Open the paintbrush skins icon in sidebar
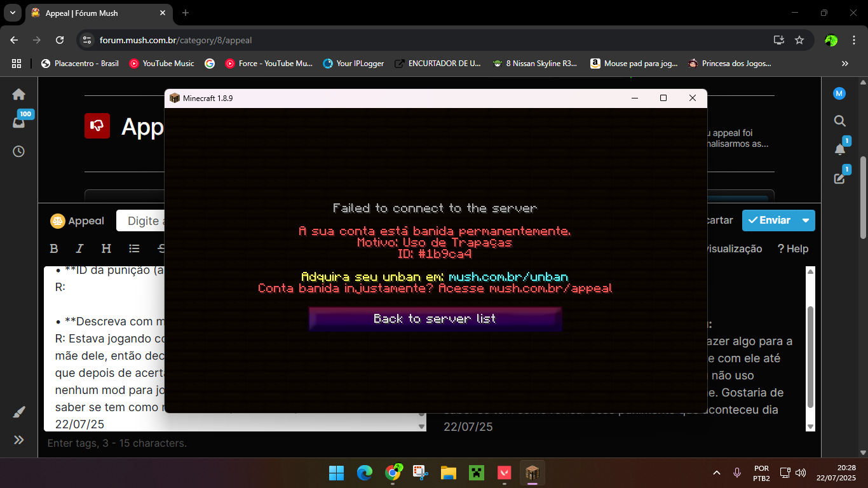868x488 pixels. pos(19,412)
